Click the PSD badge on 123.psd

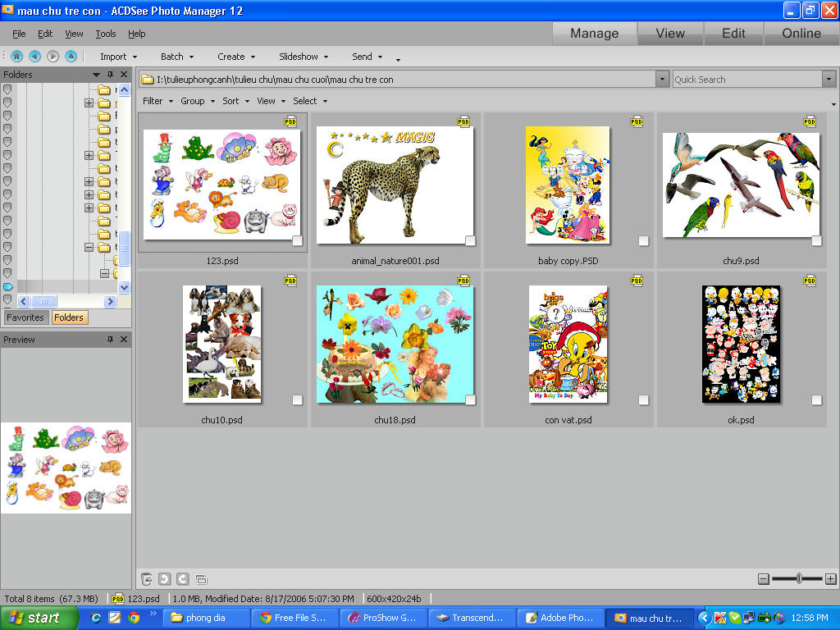point(290,122)
